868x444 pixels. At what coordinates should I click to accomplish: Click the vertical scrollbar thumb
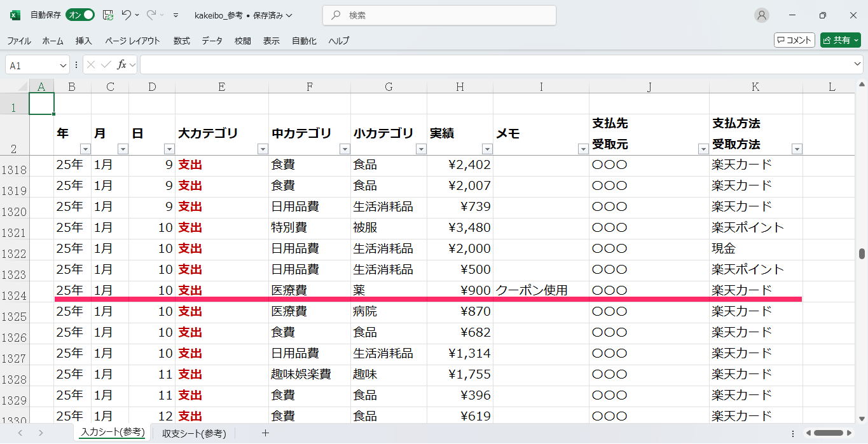[862, 253]
